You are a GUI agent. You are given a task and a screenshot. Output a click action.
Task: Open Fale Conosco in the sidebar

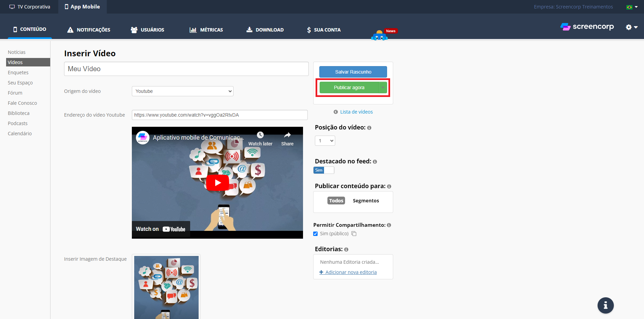pos(22,103)
